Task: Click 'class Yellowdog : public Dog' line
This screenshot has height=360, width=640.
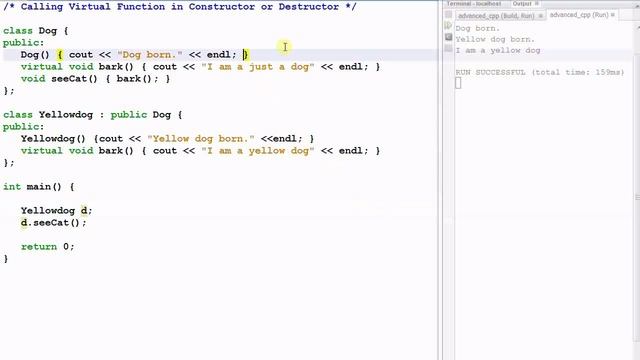Action: (92, 115)
